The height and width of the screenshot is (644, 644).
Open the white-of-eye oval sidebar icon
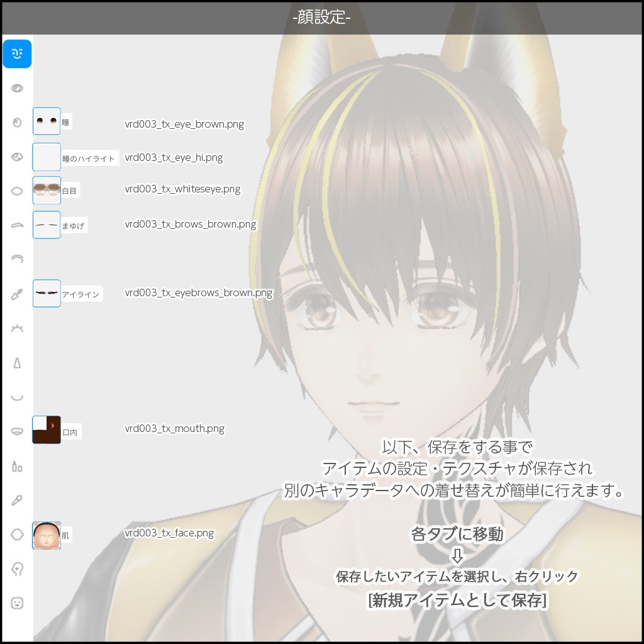click(17, 191)
